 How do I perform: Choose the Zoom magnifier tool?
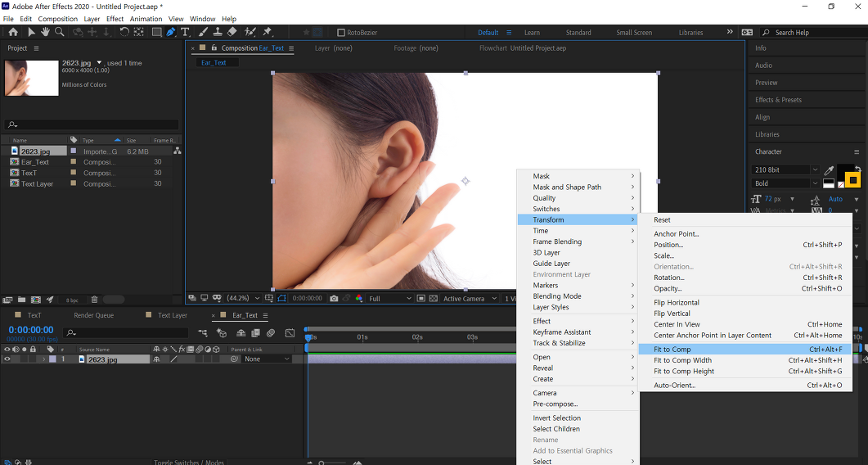coord(60,33)
